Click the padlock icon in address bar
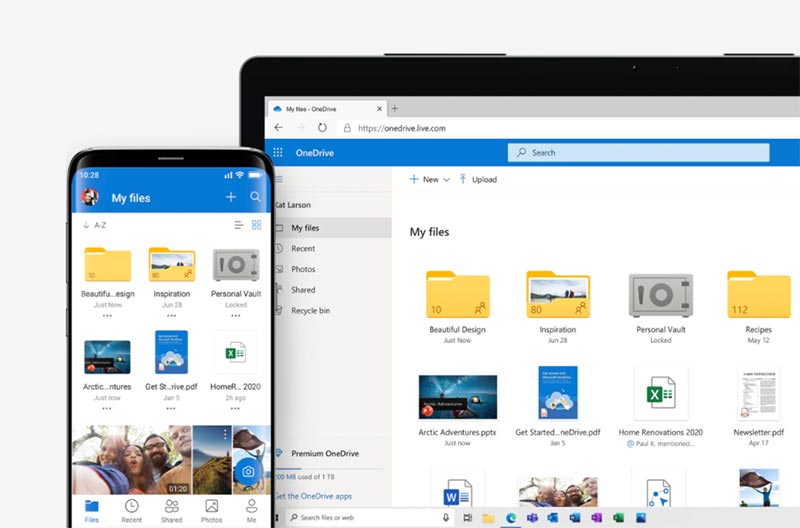This screenshot has height=528, width=800. click(x=347, y=128)
